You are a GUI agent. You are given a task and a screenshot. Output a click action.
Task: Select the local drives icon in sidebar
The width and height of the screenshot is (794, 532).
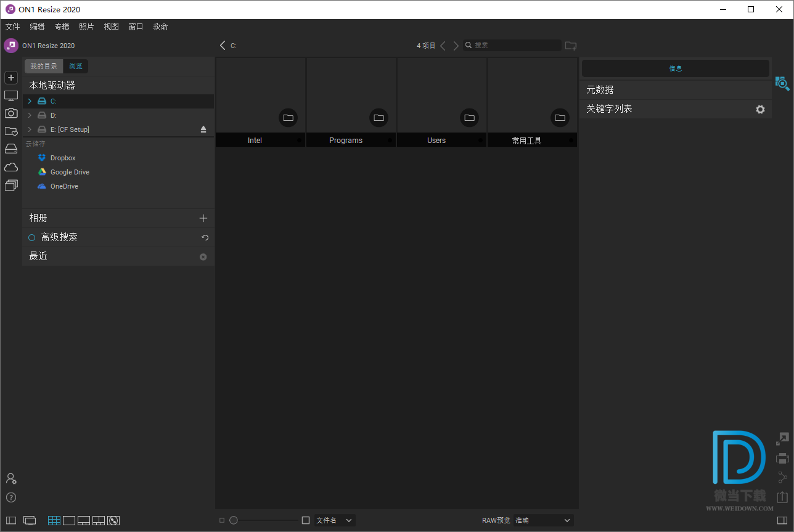[x=11, y=149]
